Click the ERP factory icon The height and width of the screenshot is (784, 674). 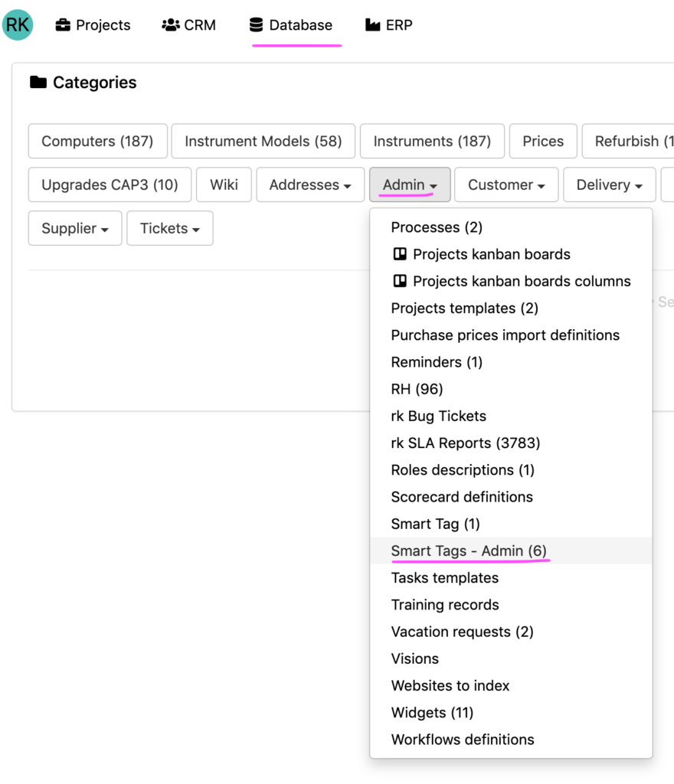point(373,25)
